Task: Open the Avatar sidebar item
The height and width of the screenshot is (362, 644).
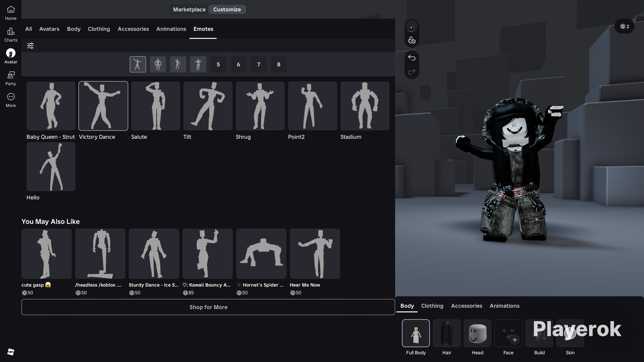Action: (11, 56)
